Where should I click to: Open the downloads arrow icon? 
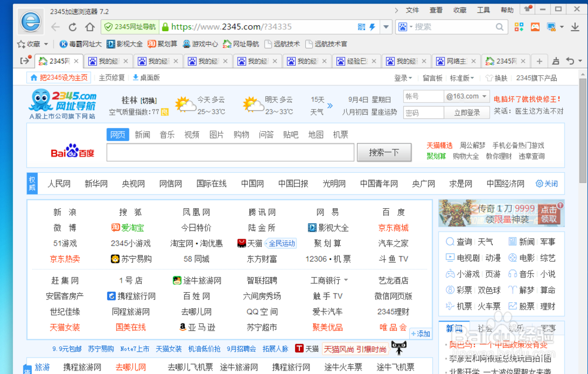[x=575, y=27]
